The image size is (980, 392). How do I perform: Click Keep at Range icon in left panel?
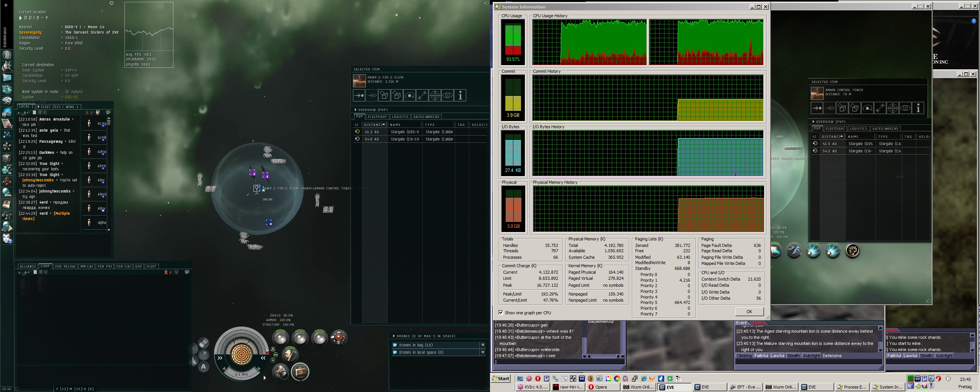point(422,95)
